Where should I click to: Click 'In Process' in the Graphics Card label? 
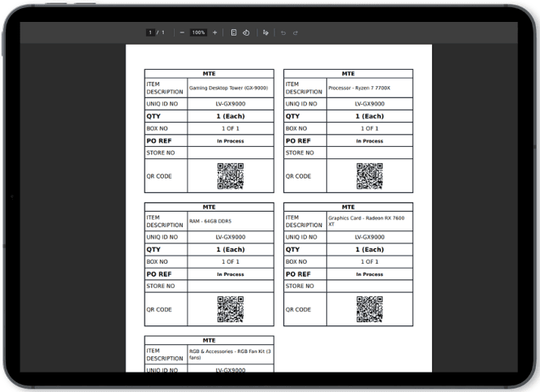coord(369,274)
